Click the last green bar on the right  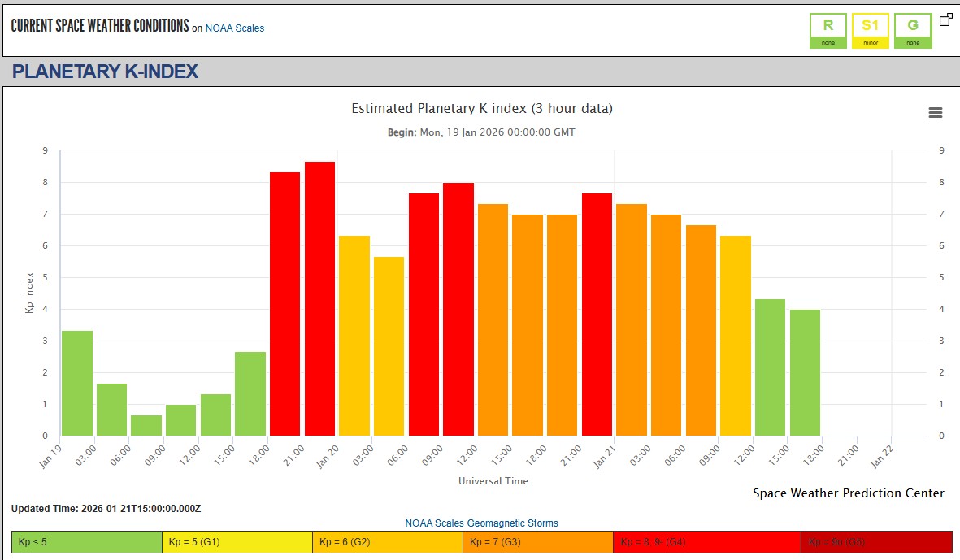click(805, 373)
